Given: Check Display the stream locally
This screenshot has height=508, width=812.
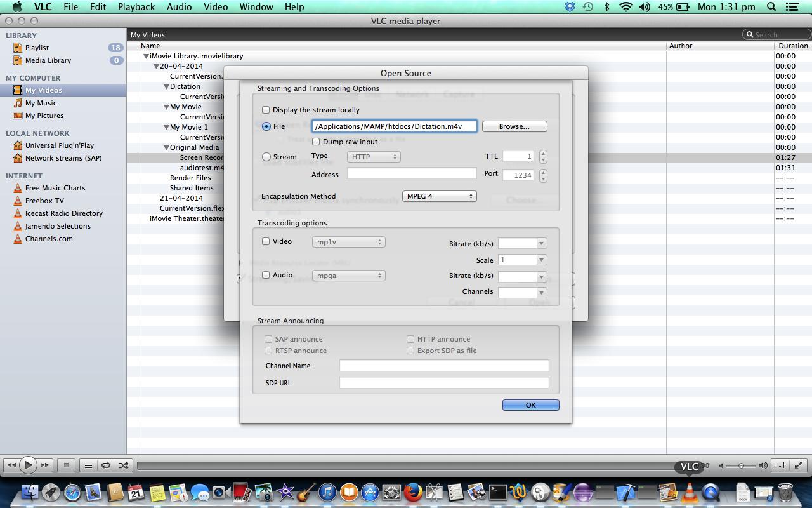Looking at the screenshot, I should pyautogui.click(x=266, y=110).
